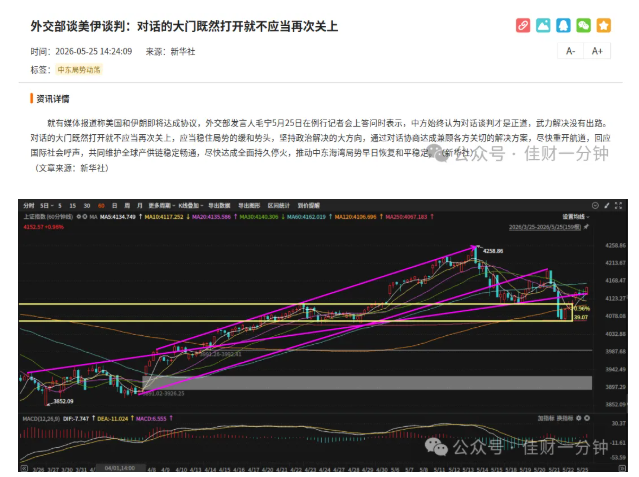The width and height of the screenshot is (639, 477).
Task: Pin the chart date range with pushpin icon
Action: pyautogui.click(x=586, y=227)
